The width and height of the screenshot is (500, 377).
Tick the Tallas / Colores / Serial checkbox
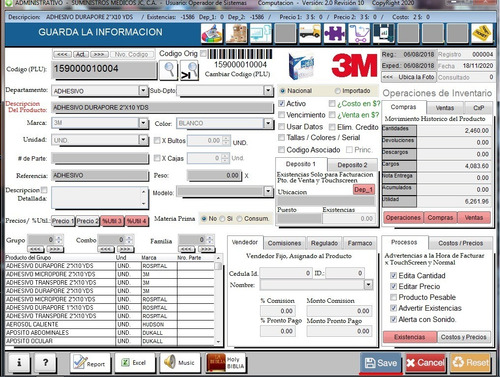282,137
